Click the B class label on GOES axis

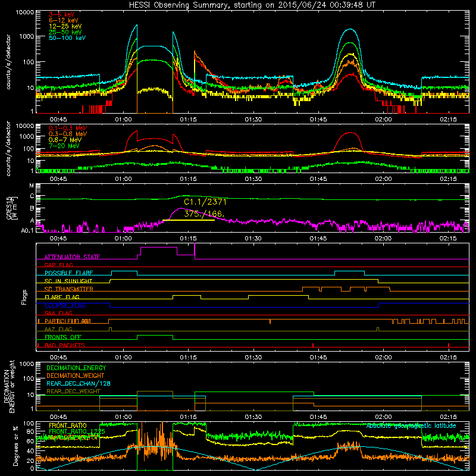[32, 209]
